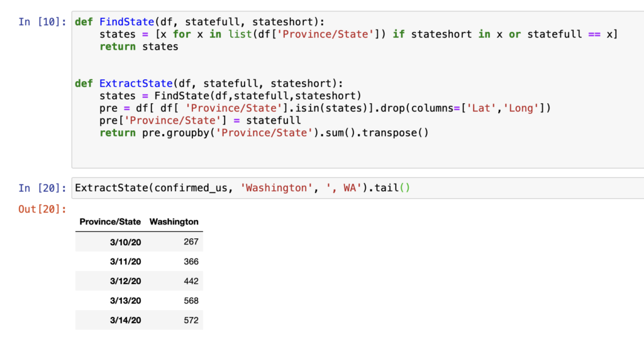Click the value 442 in the table
Viewport: 644px width, 337px height.
click(x=191, y=281)
